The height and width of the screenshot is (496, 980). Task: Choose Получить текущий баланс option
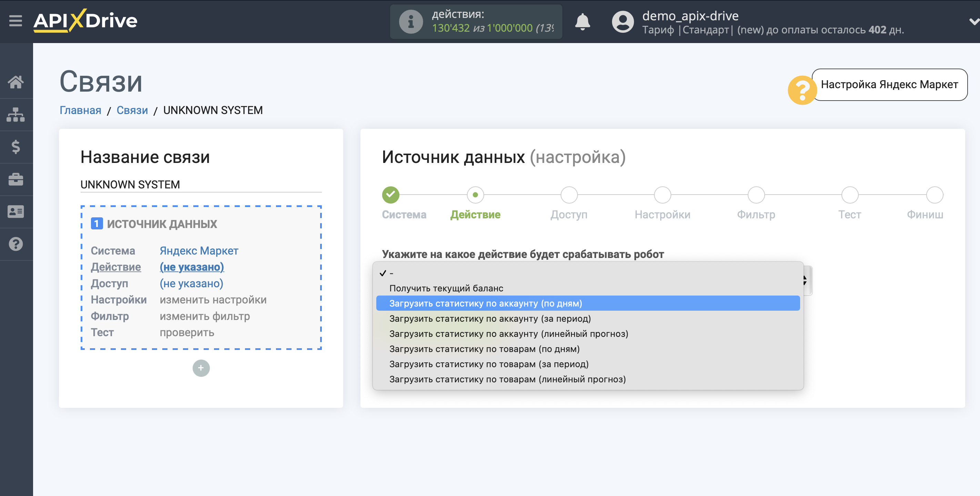588,288
